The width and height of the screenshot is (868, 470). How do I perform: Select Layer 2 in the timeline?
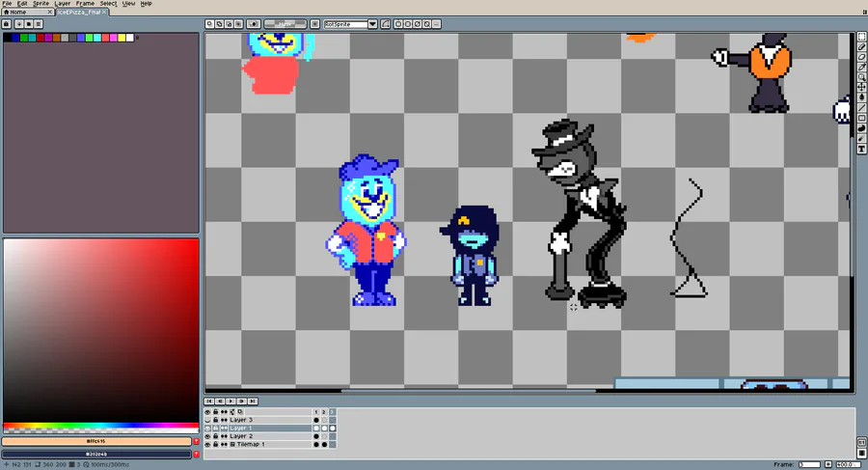(x=270, y=436)
